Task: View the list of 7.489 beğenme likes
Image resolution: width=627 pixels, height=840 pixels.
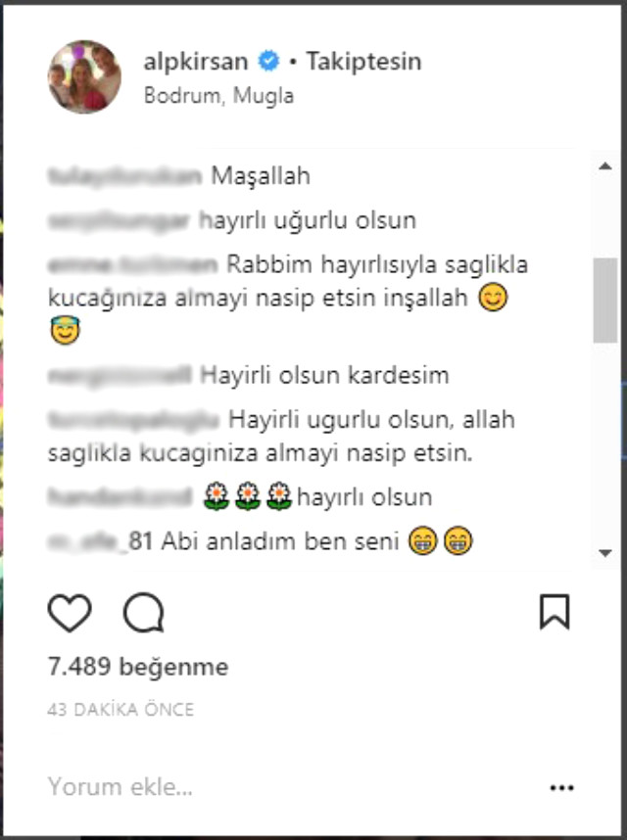Action: (138, 667)
